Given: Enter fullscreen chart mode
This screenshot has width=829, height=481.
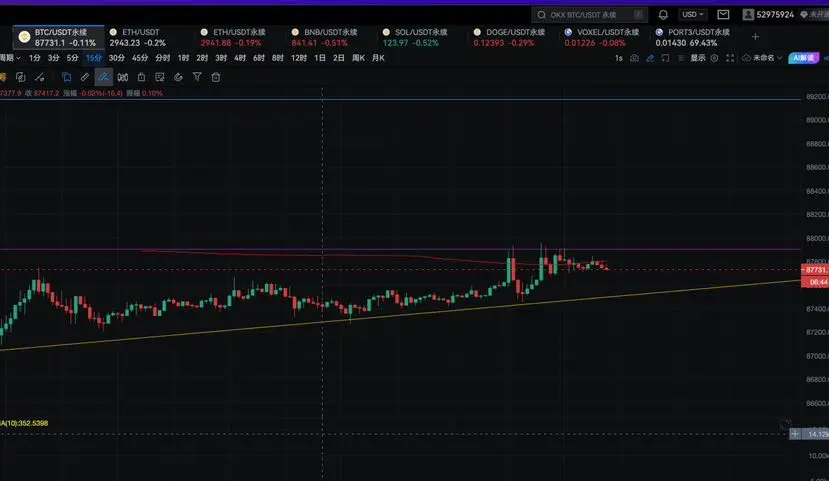Looking at the screenshot, I should tap(730, 58).
